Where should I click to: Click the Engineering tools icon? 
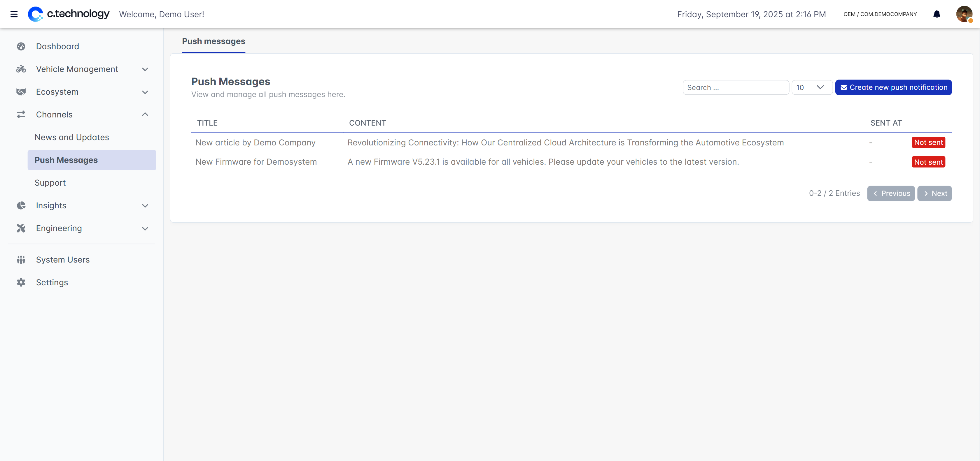[21, 228]
